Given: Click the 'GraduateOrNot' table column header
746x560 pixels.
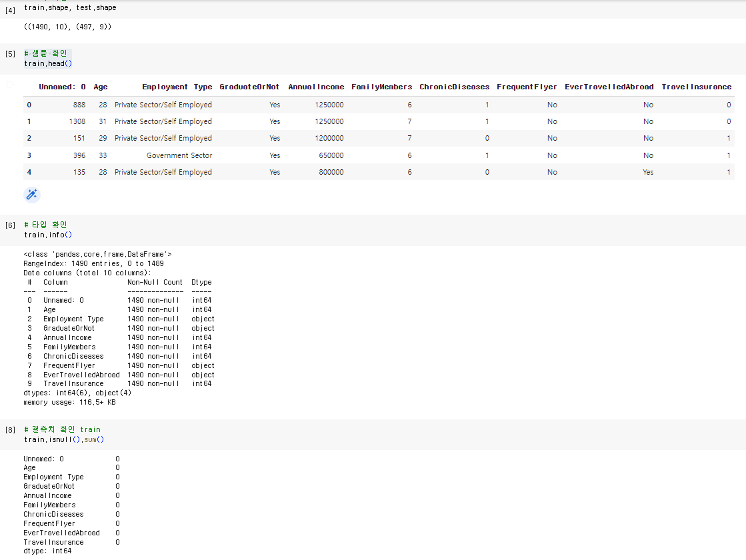Looking at the screenshot, I should click(249, 87).
